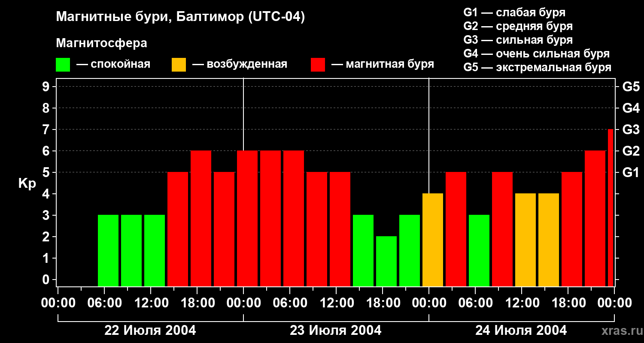Select the chart title 'Магнитные бури, Балтимор (UTC-04)'
This screenshot has height=343, width=644.
(x=180, y=18)
